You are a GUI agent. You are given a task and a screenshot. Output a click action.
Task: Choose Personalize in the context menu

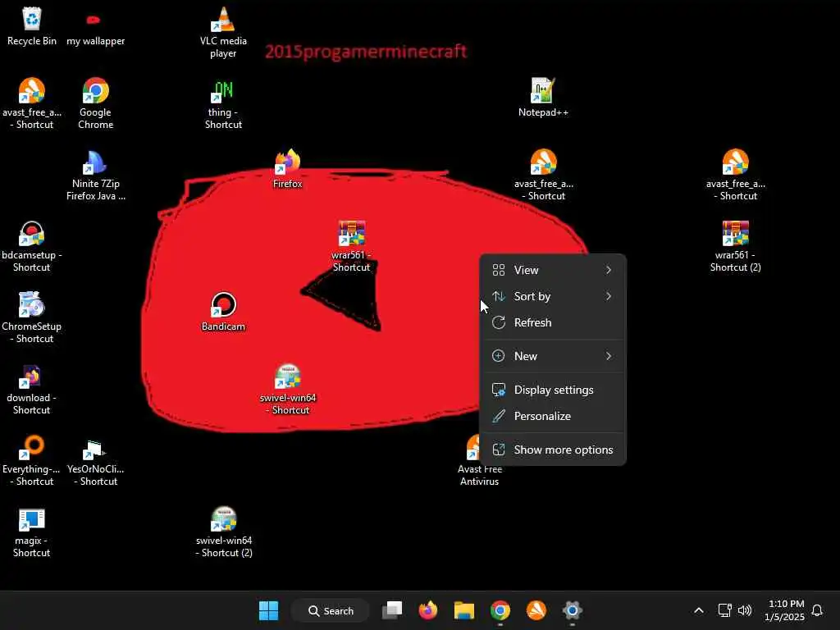click(x=553, y=416)
